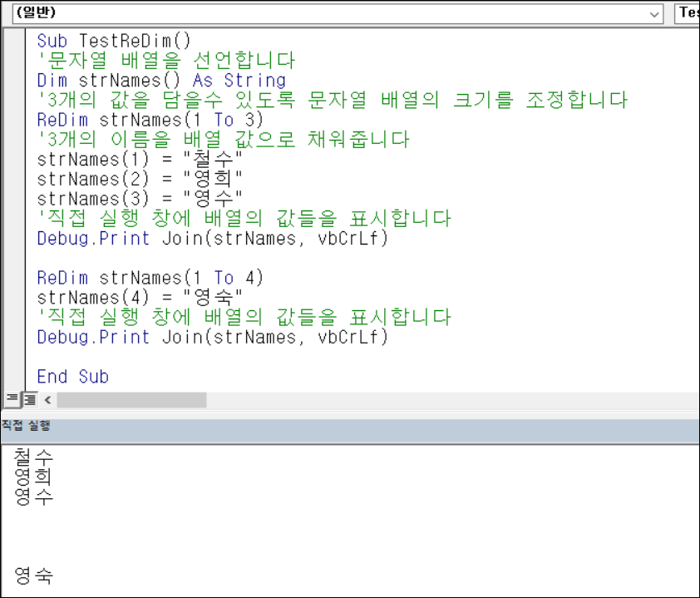Click first Debug.Print Join statement
This screenshot has width=700, height=598.
coord(213,239)
